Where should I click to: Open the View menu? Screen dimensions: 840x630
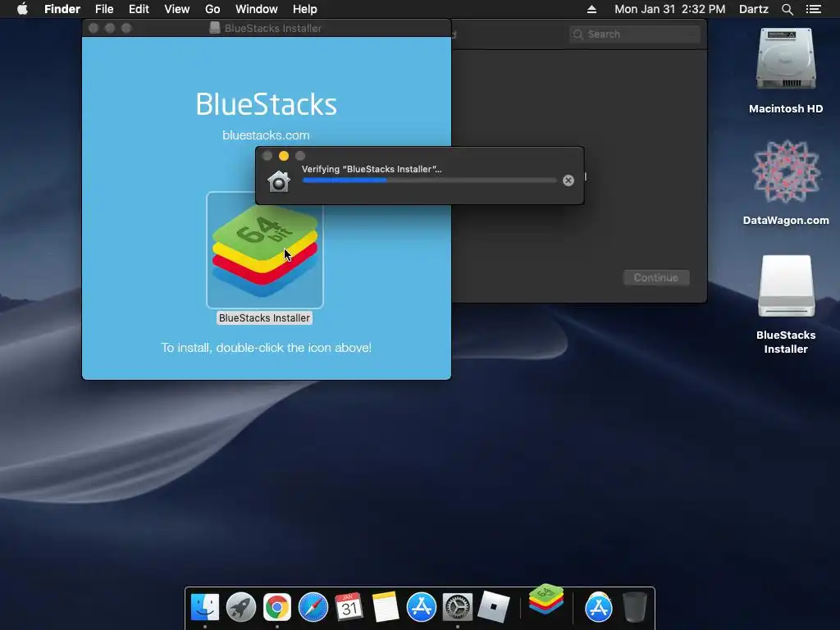click(x=177, y=9)
